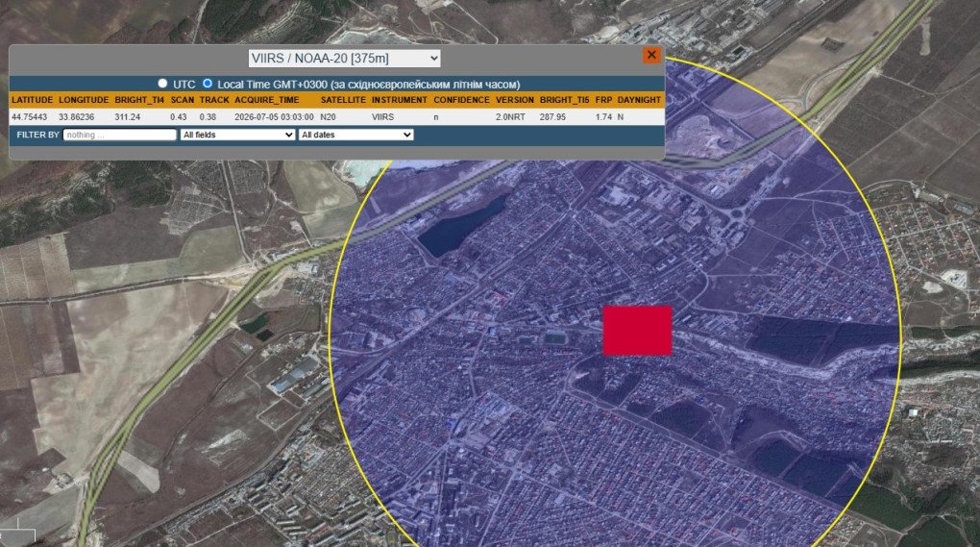Screen dimensions: 980x547
Task: Sort by the TRACK column header
Action: 214,100
